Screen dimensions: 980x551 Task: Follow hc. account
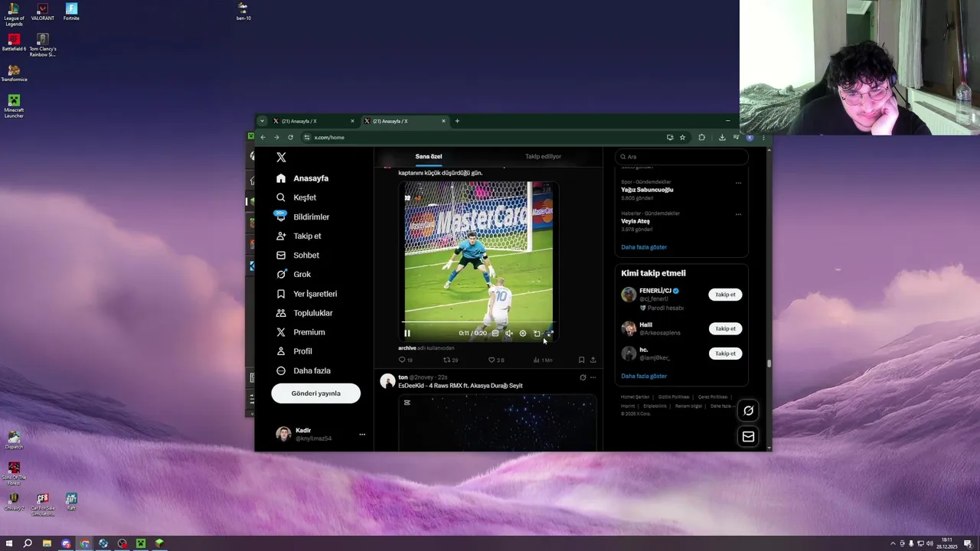pyautogui.click(x=725, y=354)
